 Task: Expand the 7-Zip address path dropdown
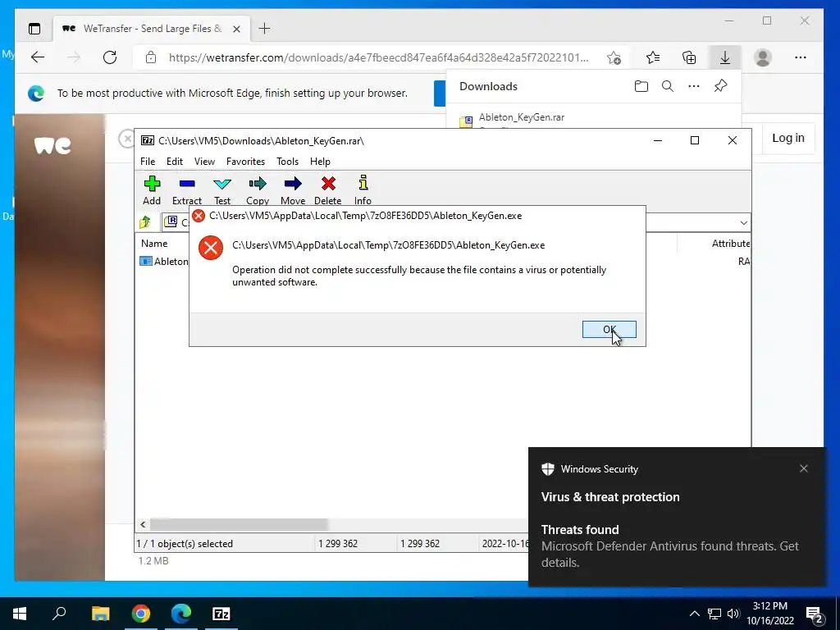pyautogui.click(x=743, y=222)
